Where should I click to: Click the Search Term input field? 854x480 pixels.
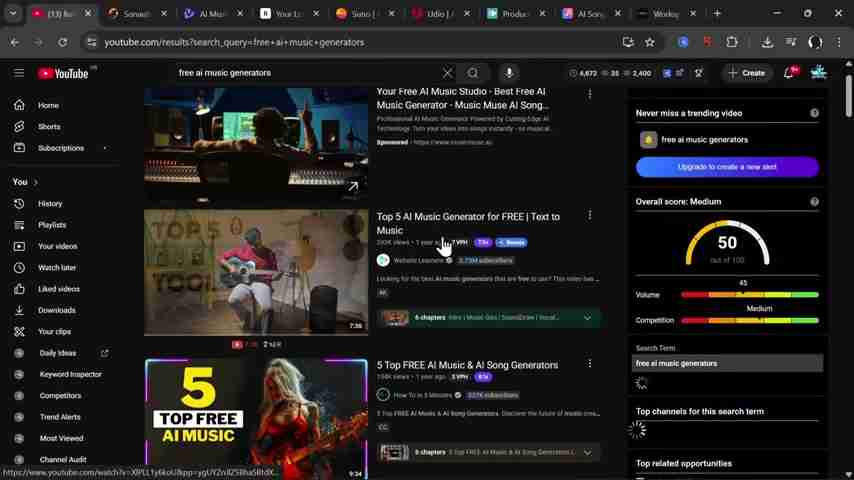coord(727,363)
